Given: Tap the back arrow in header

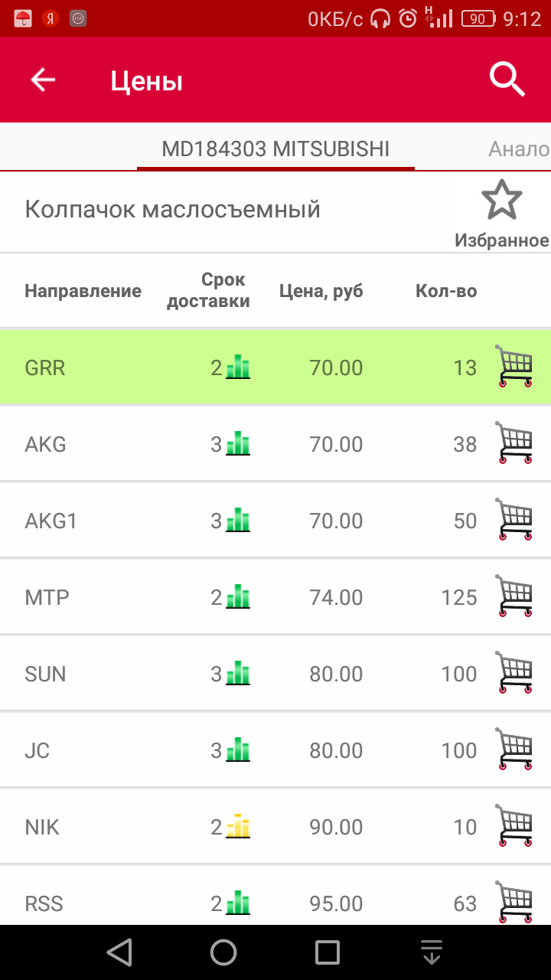Looking at the screenshot, I should (x=43, y=80).
